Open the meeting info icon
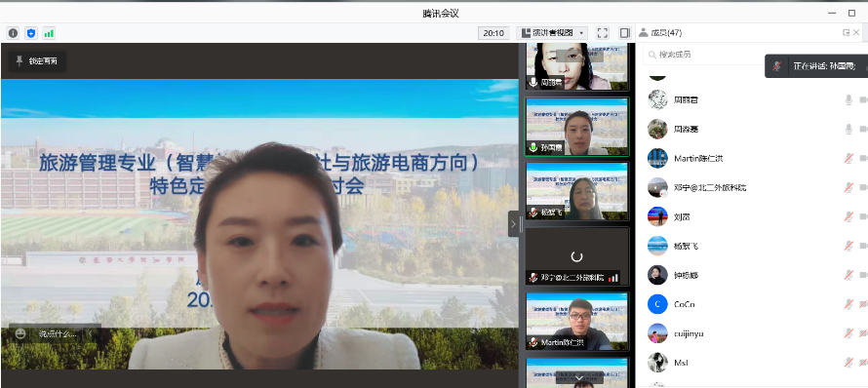The width and height of the screenshot is (868, 388). pos(14,33)
